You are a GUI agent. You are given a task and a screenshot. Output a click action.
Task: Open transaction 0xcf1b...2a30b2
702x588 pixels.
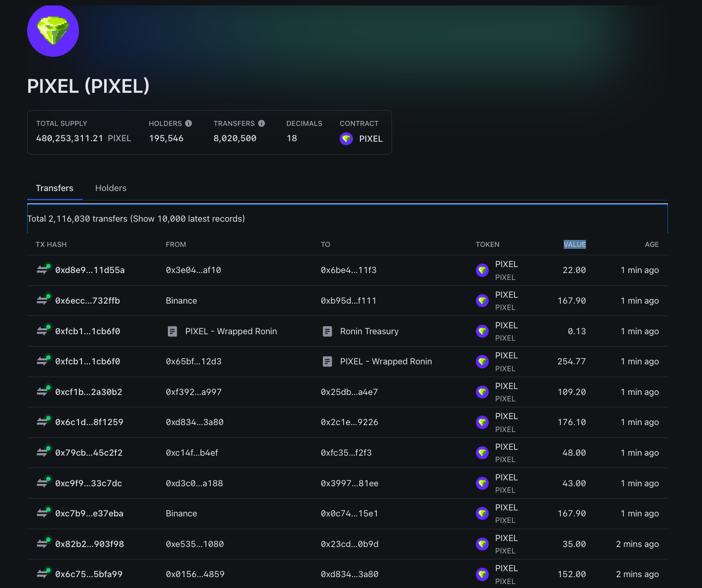[x=89, y=392]
